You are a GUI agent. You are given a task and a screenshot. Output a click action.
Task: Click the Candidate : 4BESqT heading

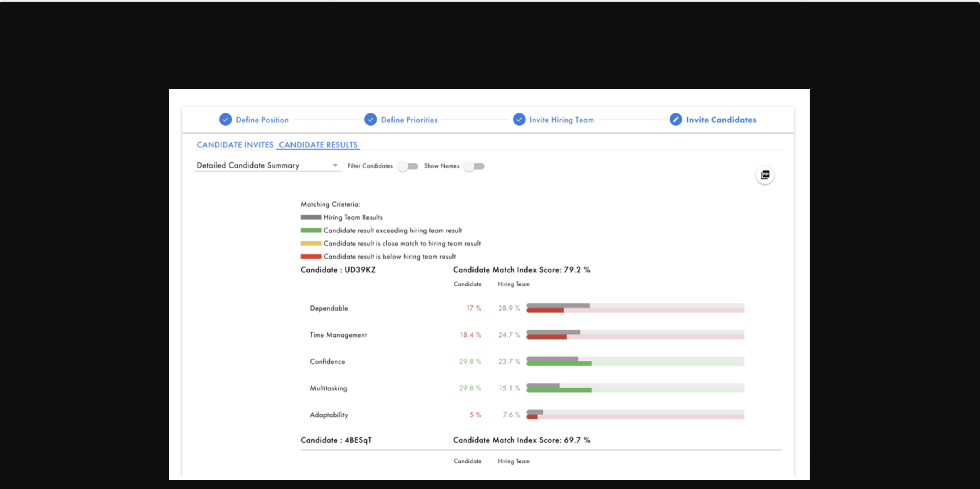(336, 440)
